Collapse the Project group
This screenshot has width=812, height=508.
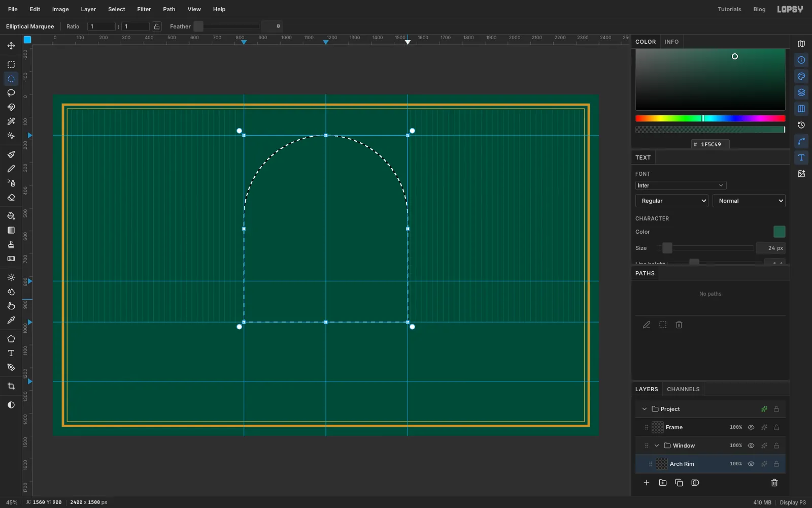pyautogui.click(x=645, y=409)
